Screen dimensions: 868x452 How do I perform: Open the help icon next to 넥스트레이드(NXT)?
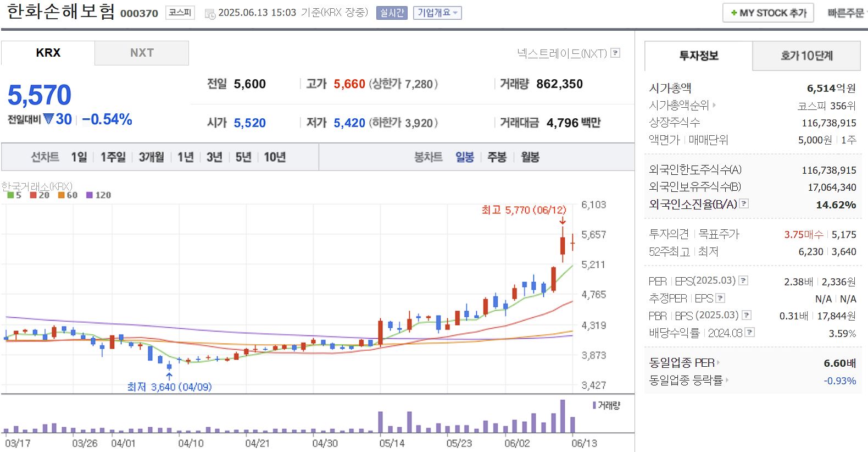(615, 53)
